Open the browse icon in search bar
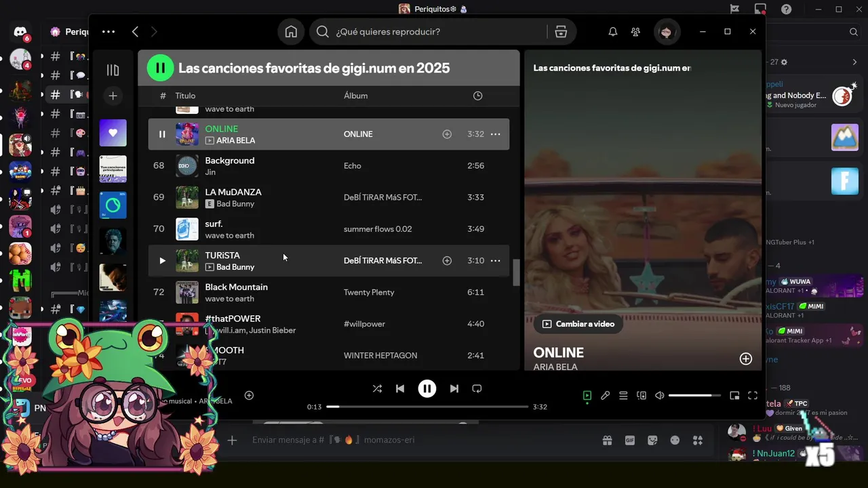Viewport: 868px width, 488px height. tap(561, 32)
